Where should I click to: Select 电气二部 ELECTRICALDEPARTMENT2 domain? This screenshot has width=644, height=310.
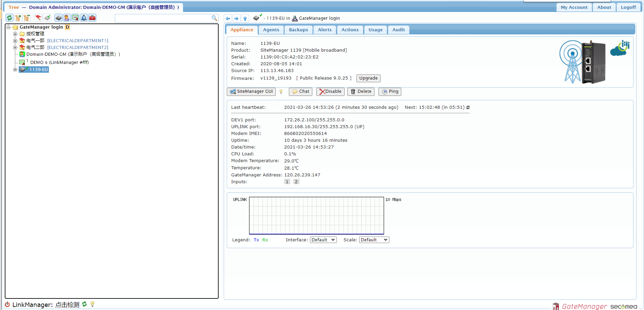pyautogui.click(x=67, y=48)
